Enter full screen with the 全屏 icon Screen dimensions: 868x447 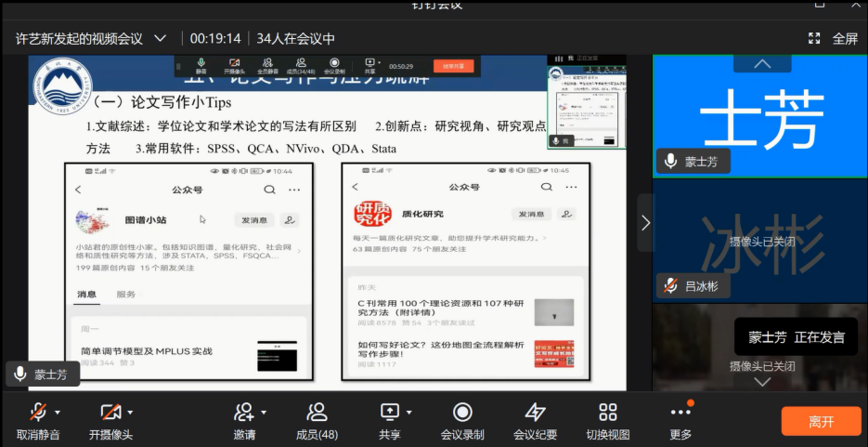point(814,38)
